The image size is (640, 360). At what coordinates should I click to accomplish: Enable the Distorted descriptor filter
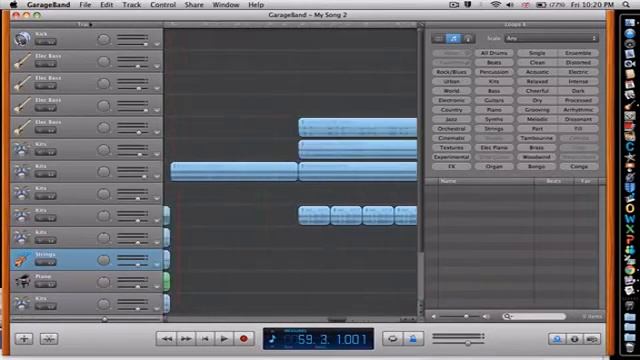click(x=578, y=62)
